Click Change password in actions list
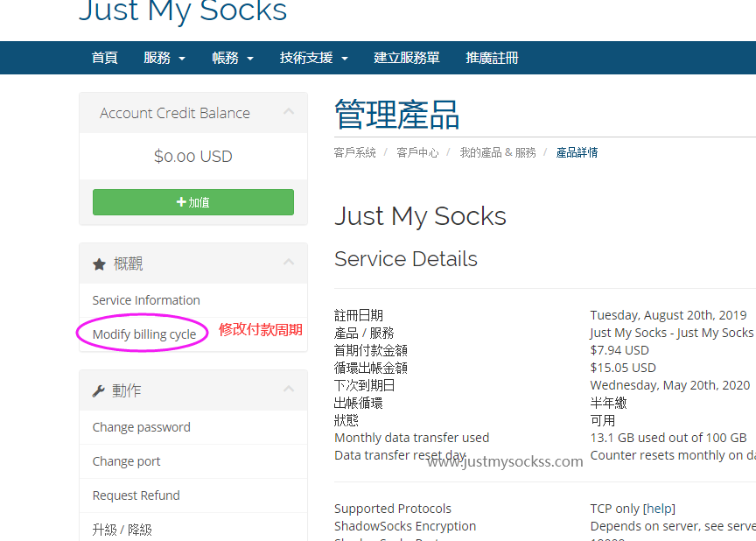This screenshot has height=541, width=756. tap(141, 427)
